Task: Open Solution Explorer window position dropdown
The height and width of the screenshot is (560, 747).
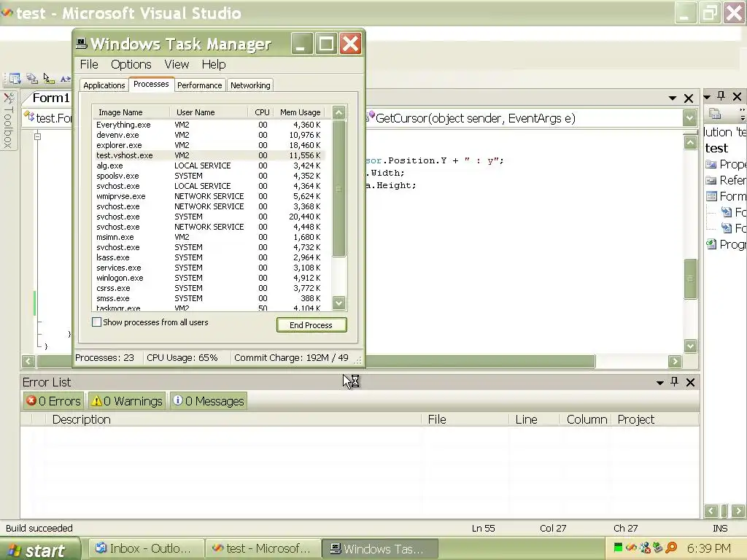Action: (x=708, y=97)
